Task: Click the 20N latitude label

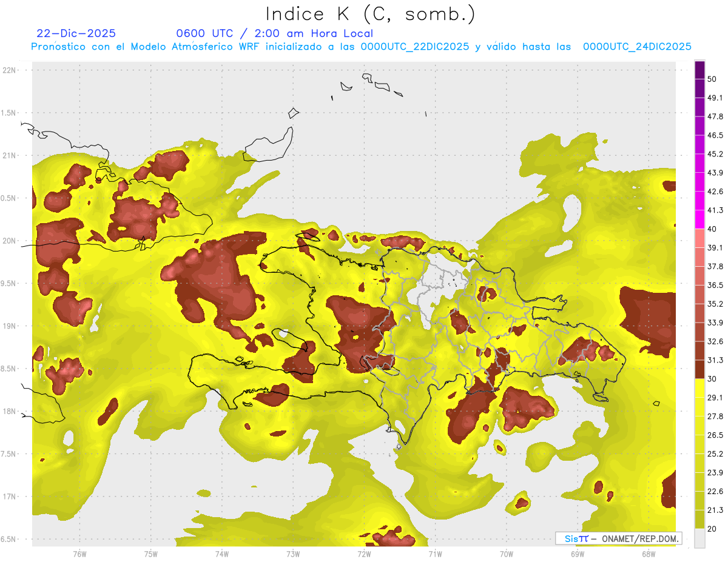Action: pos(10,241)
